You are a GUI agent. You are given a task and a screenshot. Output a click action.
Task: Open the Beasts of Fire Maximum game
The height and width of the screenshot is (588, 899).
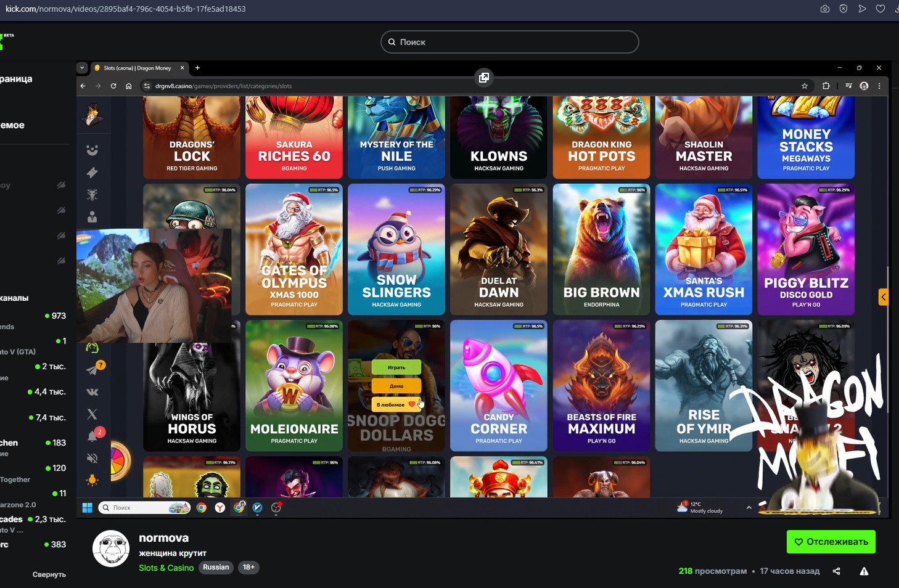tap(602, 386)
